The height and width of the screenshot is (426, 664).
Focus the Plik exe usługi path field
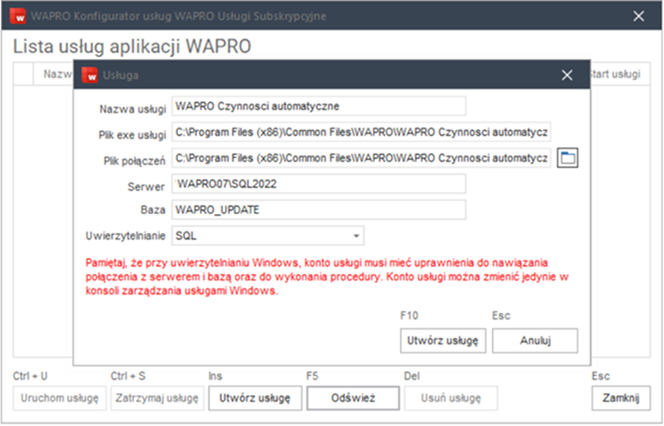(x=360, y=132)
